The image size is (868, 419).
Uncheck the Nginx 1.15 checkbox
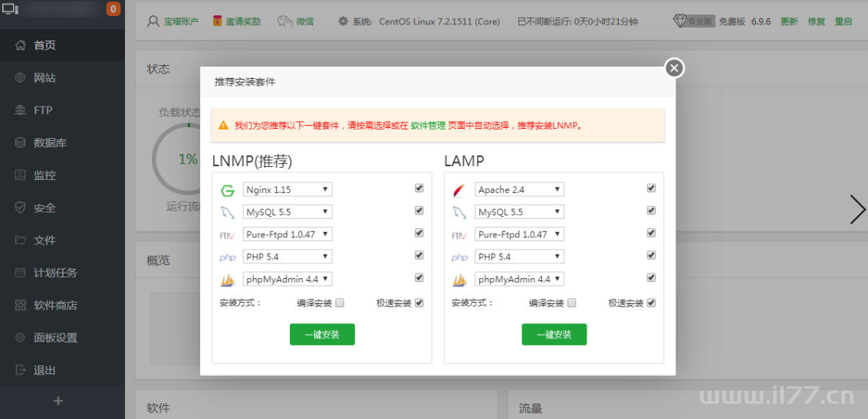[x=419, y=188]
